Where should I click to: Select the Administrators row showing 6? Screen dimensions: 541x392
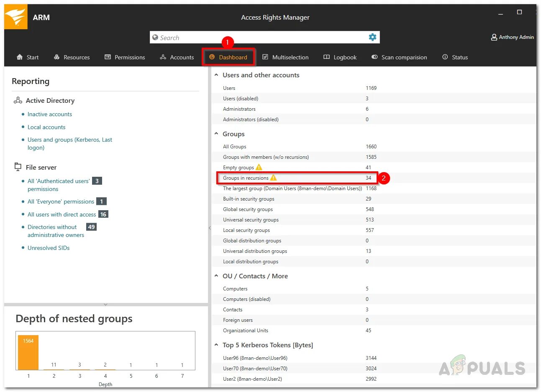pos(374,109)
